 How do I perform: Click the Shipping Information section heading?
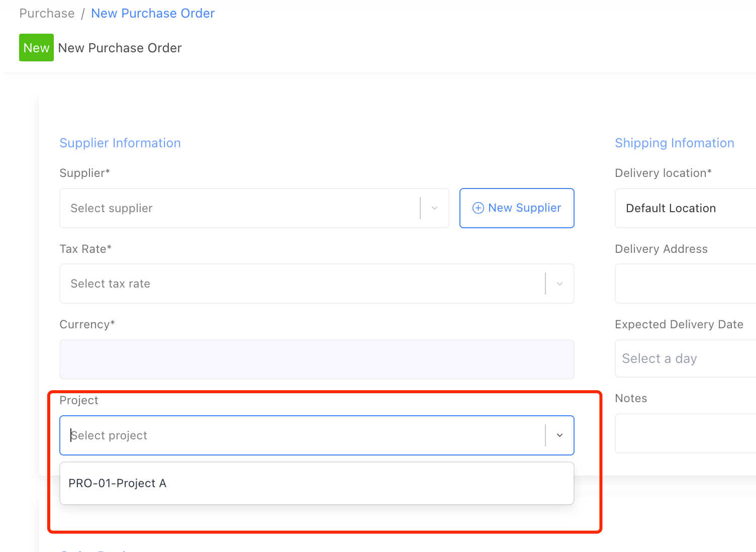[674, 143]
